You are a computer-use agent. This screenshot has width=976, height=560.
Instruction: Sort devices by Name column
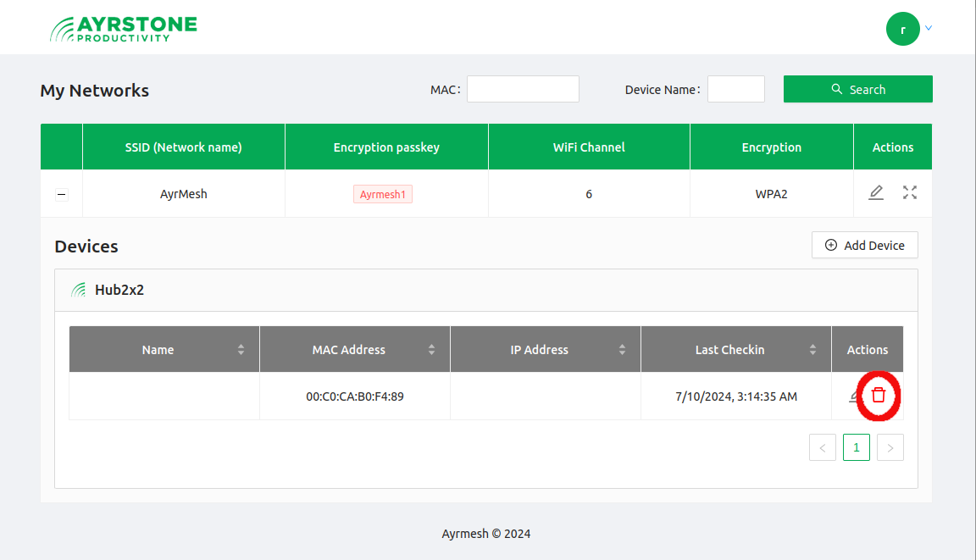[241, 350]
